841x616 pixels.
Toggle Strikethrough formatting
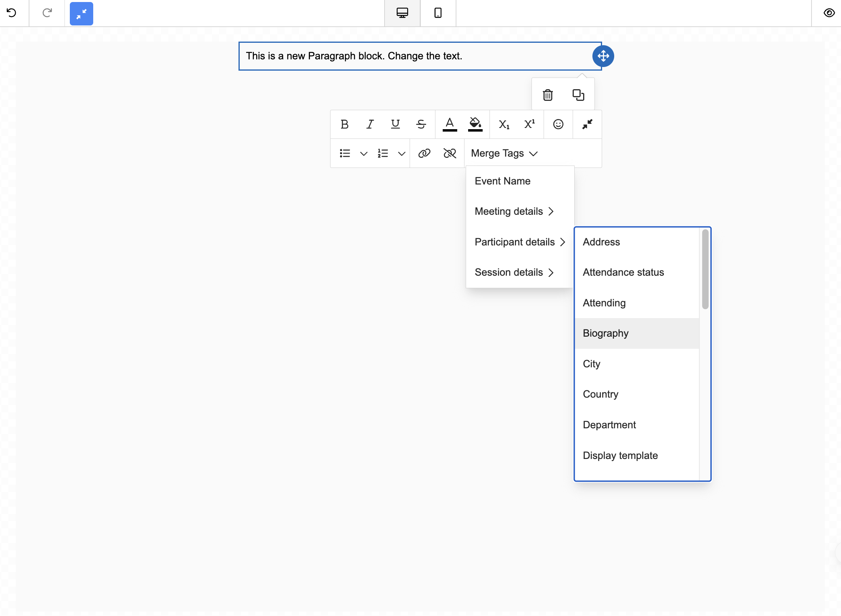tap(421, 124)
